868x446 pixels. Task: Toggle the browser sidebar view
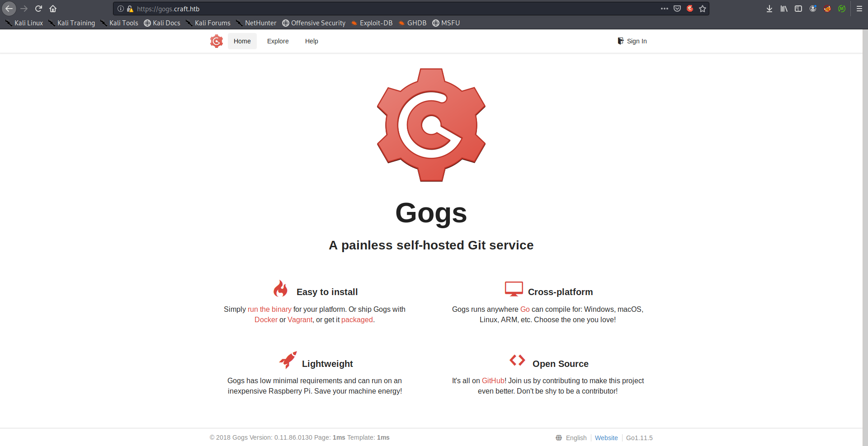(798, 9)
